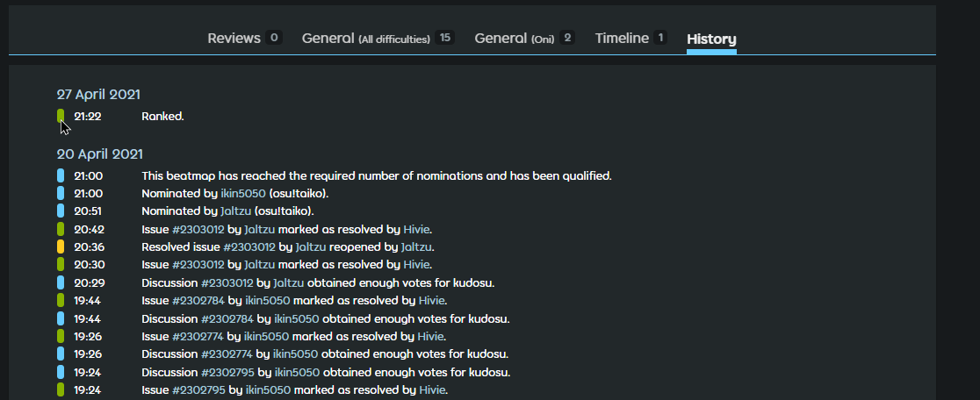Select the History tab
Viewport: 980px width, 400px height.
pos(711,39)
